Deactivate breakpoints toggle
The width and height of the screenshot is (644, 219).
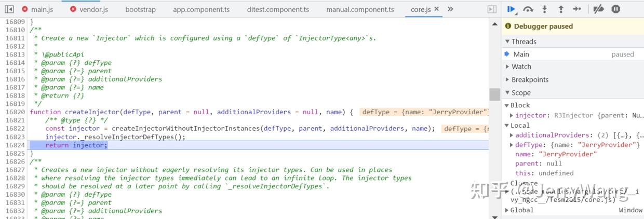point(598,9)
